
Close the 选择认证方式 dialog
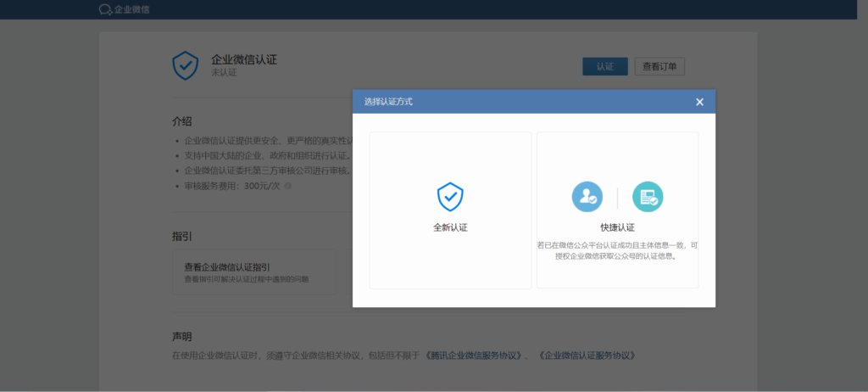[699, 102]
